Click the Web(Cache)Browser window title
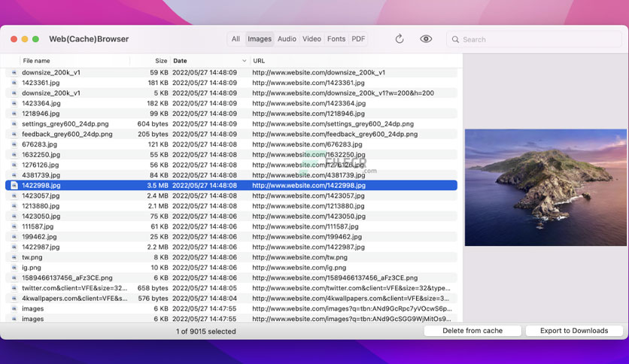This screenshot has height=364, width=629. click(89, 39)
